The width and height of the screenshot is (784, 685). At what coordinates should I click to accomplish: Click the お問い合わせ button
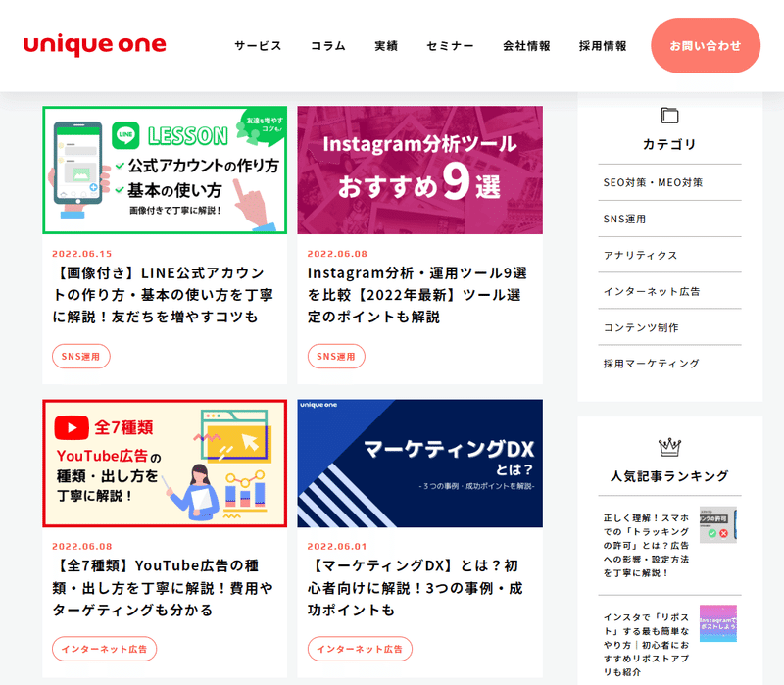[x=706, y=45]
